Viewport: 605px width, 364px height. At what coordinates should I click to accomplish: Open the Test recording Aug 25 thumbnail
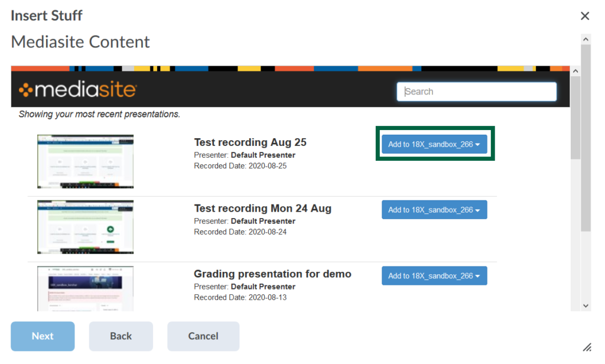[x=85, y=161]
